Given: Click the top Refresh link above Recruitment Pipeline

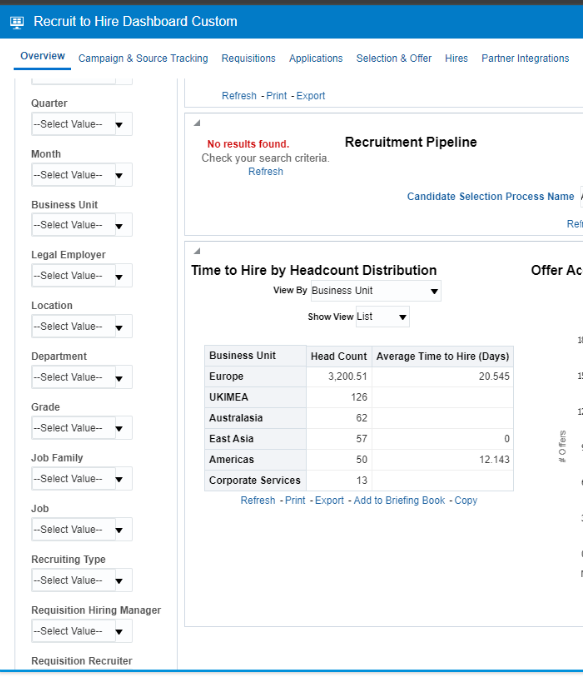Looking at the screenshot, I should tap(239, 96).
